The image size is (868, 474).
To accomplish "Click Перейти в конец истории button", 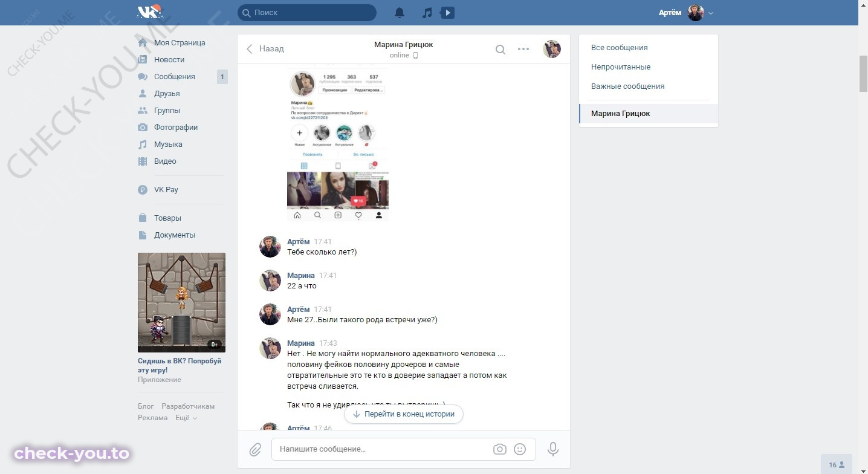I will point(403,414).
